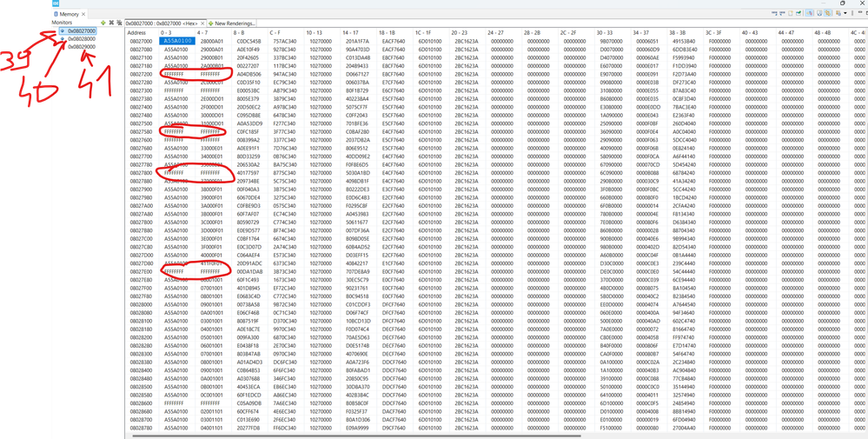Click the Remove Memory Monitor X icon
Screen dimensions: 868x439
[x=111, y=23]
